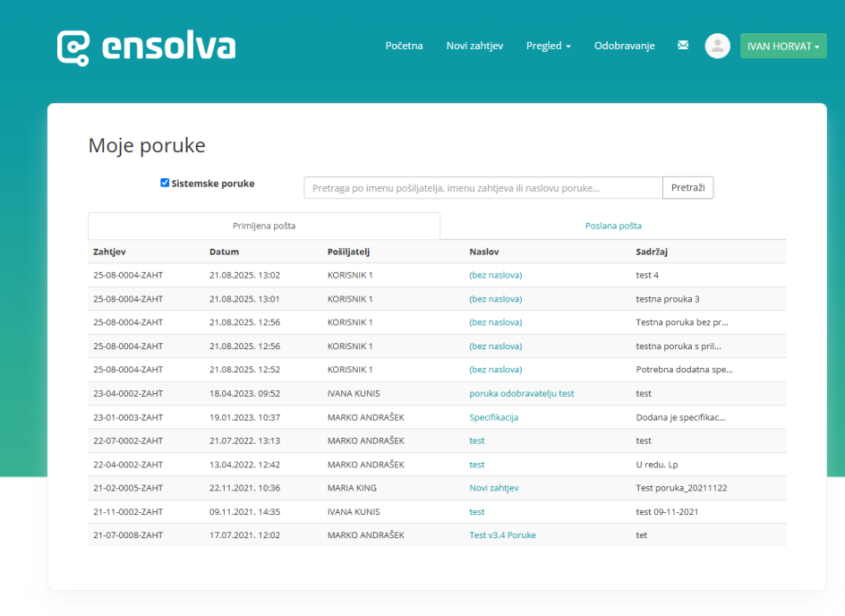Open test message from 09.11.2021.
Screen dimensions: 845x616
pos(476,512)
